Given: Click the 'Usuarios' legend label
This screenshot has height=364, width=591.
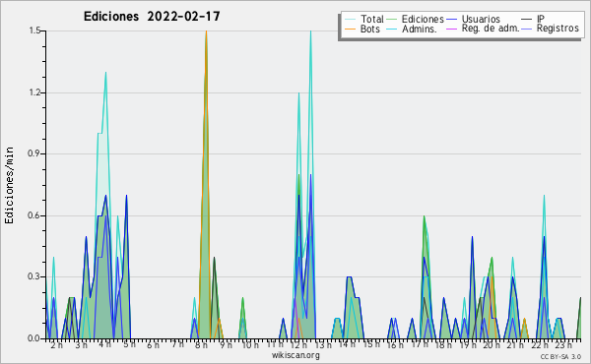Looking at the screenshot, I should click(x=481, y=19).
